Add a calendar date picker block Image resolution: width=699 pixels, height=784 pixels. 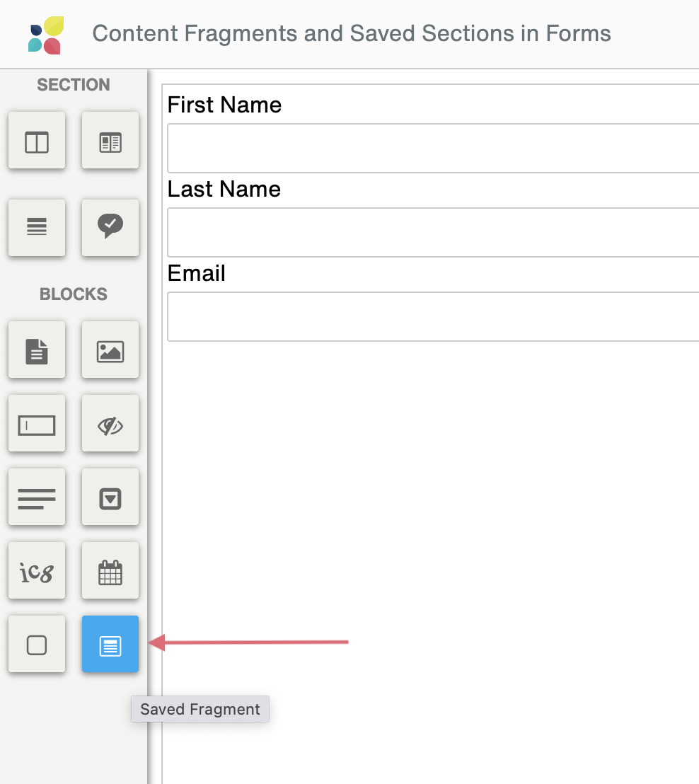click(x=110, y=570)
